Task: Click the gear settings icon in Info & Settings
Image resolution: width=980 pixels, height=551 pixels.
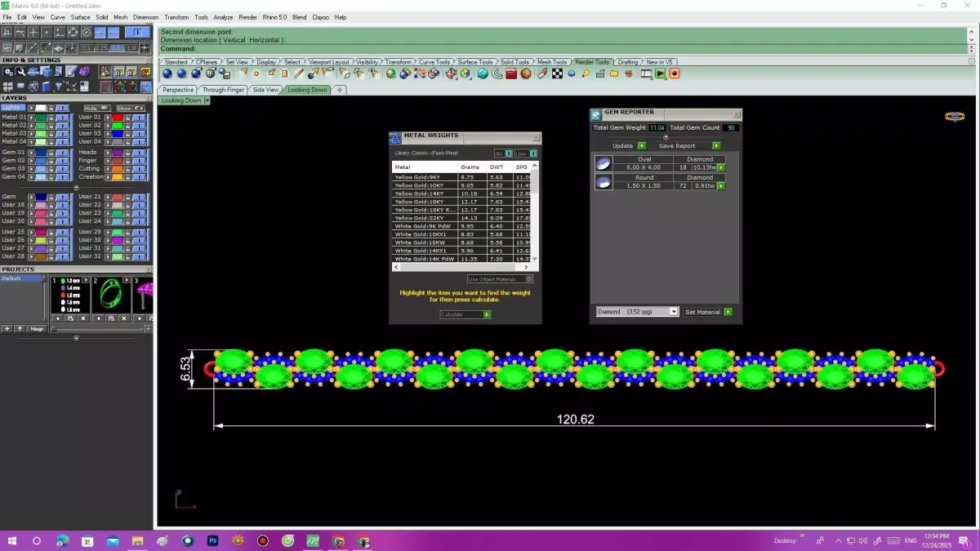Action: [8, 72]
